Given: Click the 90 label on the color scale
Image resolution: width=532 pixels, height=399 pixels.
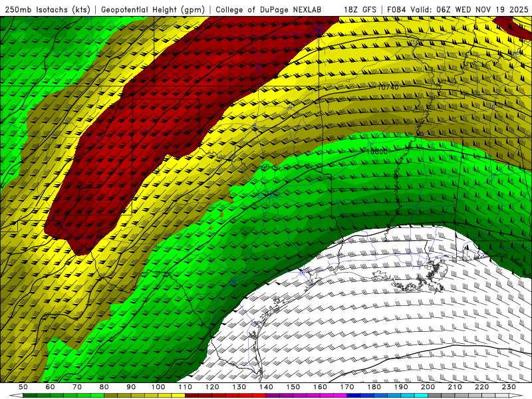Looking at the screenshot, I should 131,387.
